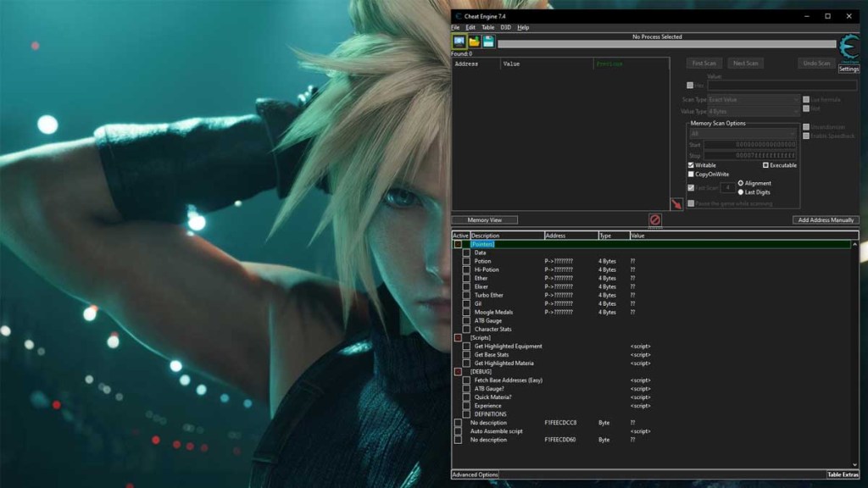Viewport: 868px width, 488px height.
Task: Open Settings below the logo
Action: click(849, 69)
